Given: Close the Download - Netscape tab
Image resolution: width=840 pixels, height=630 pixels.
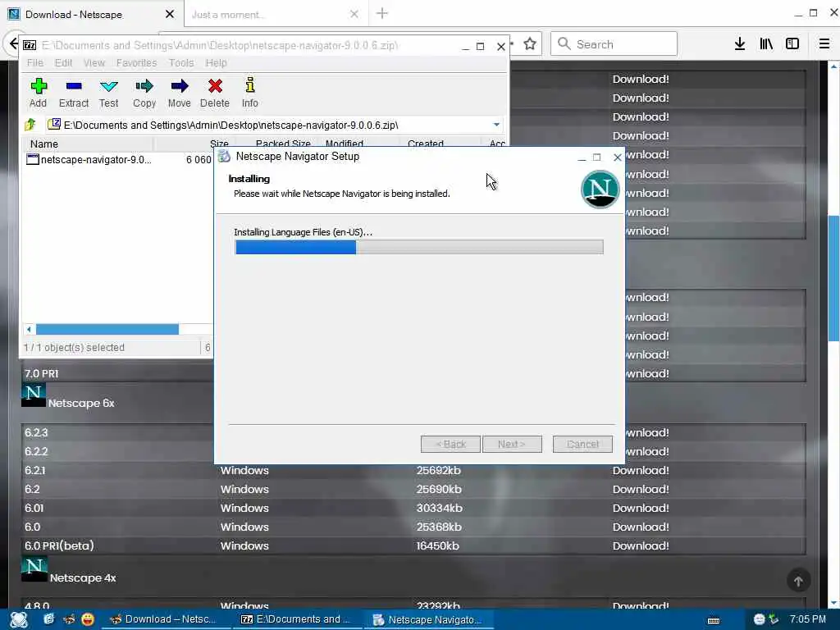Looking at the screenshot, I should 170,15.
